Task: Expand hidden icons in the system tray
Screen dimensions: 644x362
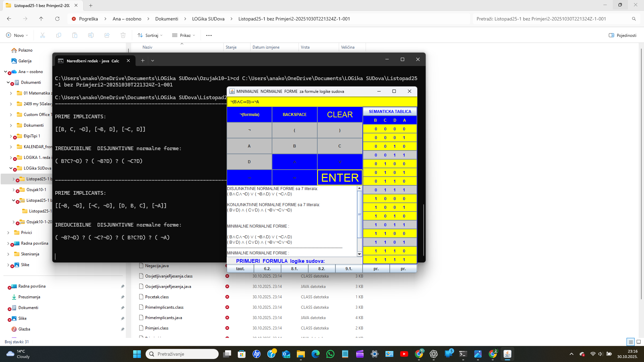Action: pyautogui.click(x=571, y=354)
